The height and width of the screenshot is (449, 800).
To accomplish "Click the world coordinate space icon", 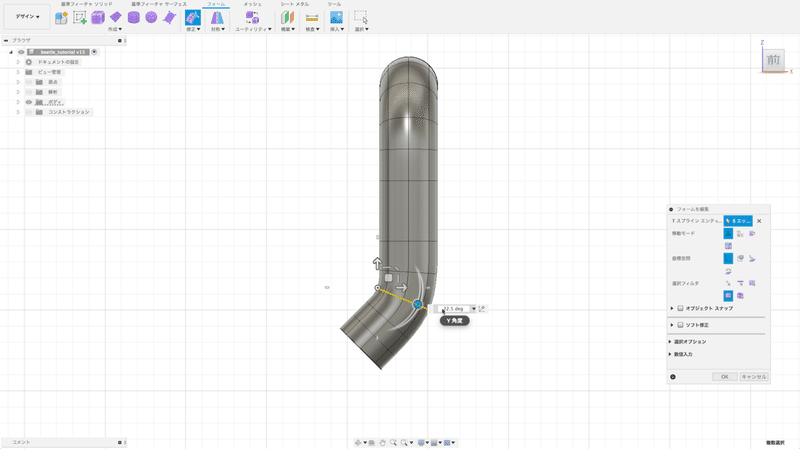I will coord(728,259).
